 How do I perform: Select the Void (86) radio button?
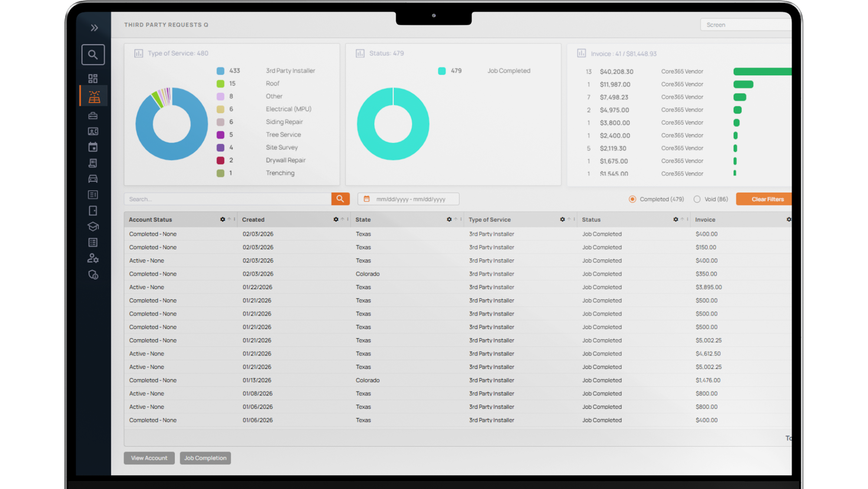click(x=697, y=199)
